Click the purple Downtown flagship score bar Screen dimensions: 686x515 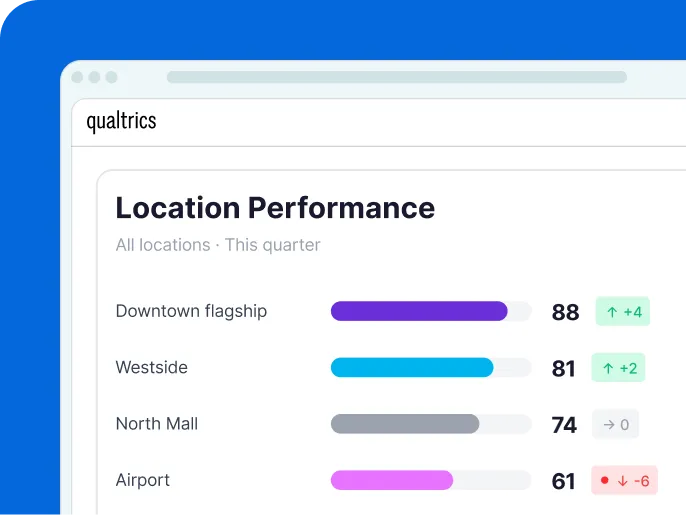point(419,311)
